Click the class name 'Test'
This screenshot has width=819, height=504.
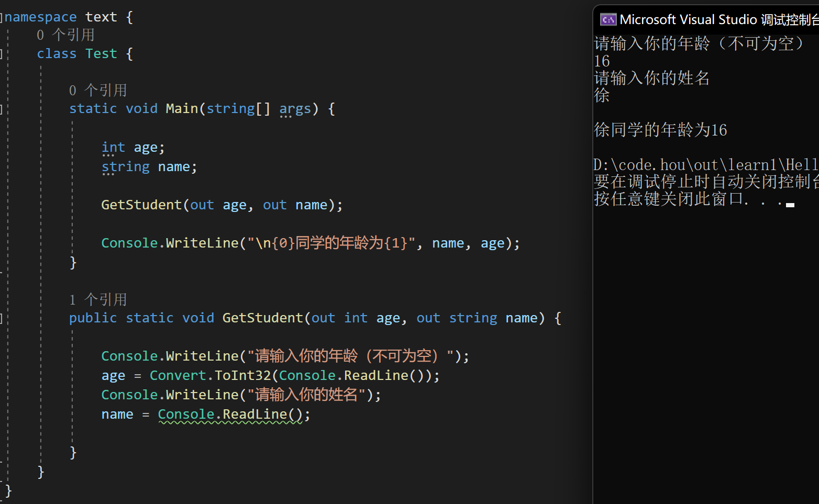[101, 54]
